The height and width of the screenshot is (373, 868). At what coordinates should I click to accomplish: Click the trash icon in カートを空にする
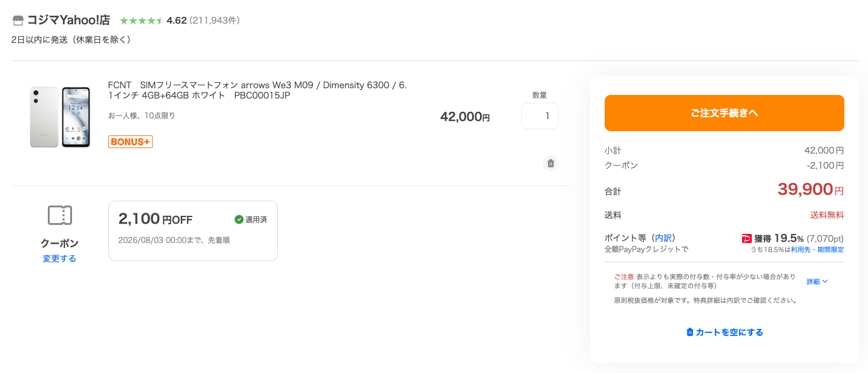[689, 332]
